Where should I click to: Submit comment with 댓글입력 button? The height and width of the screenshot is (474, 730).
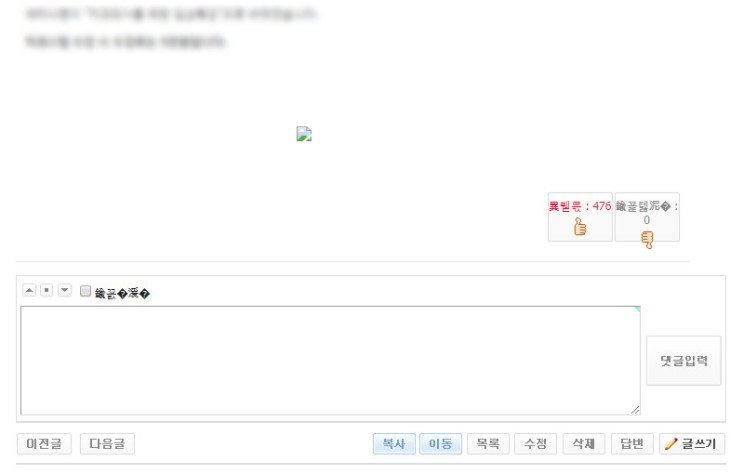[x=683, y=360]
